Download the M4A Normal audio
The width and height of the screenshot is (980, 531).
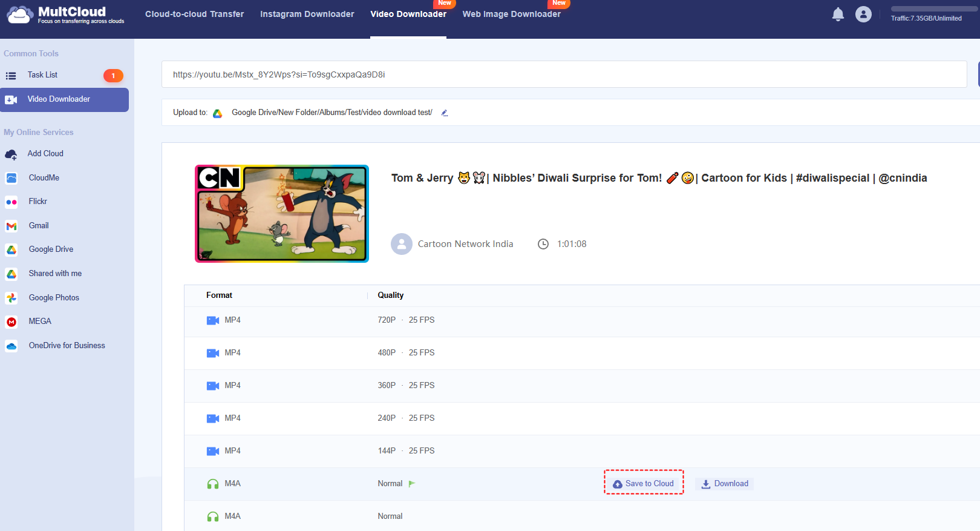point(725,484)
